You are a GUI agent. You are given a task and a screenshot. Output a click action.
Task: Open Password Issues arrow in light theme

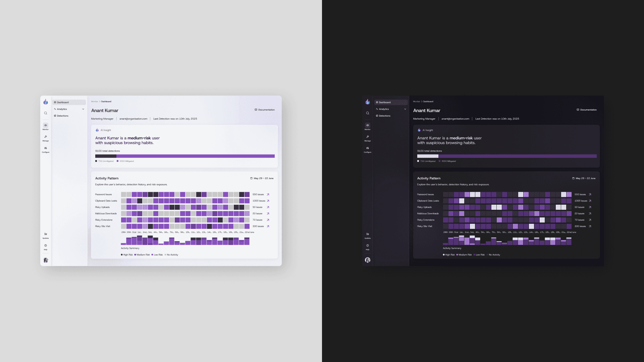[x=268, y=194]
